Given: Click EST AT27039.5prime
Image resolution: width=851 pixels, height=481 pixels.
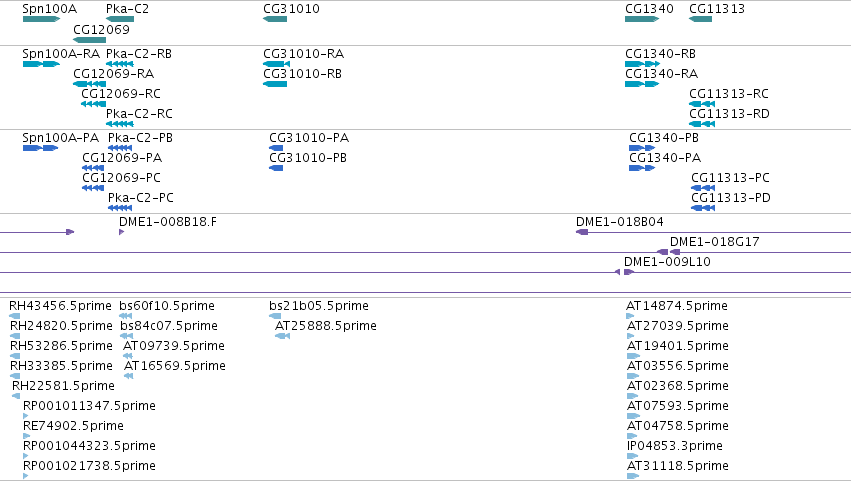Looking at the screenshot, I should coord(678,326).
